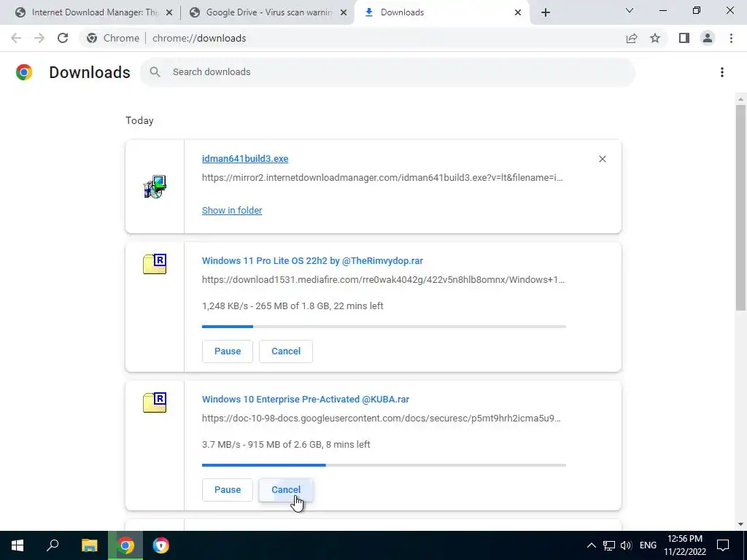
Task: Open the volume control tray icon
Action: point(626,545)
